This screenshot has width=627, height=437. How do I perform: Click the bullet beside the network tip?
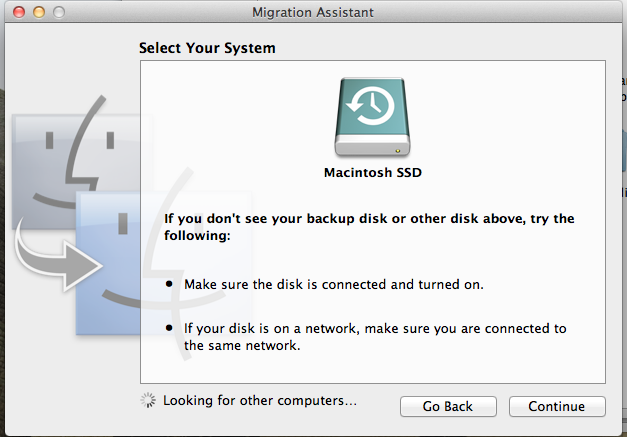coord(169,329)
